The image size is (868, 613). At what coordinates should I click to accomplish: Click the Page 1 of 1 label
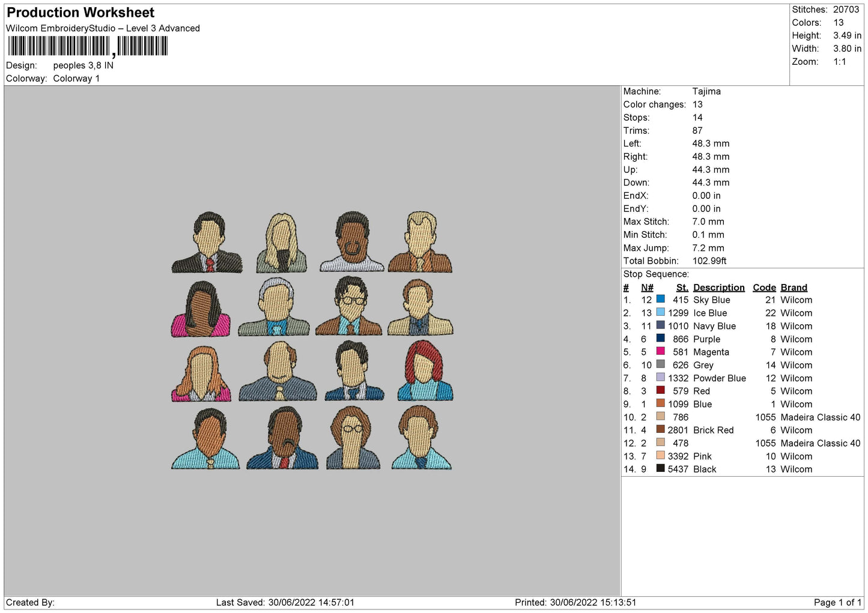pyautogui.click(x=837, y=602)
